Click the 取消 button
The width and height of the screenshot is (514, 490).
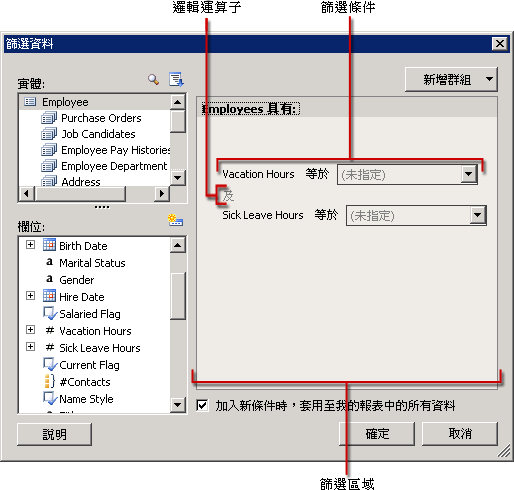pyautogui.click(x=460, y=434)
